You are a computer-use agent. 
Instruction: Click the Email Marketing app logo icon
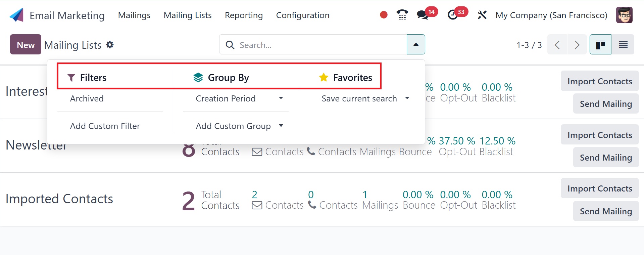pos(17,15)
